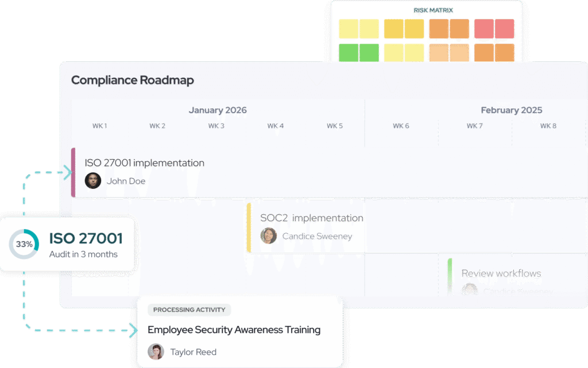Select the February 2025 month header
Image resolution: width=588 pixels, height=368 pixels.
[x=511, y=110]
